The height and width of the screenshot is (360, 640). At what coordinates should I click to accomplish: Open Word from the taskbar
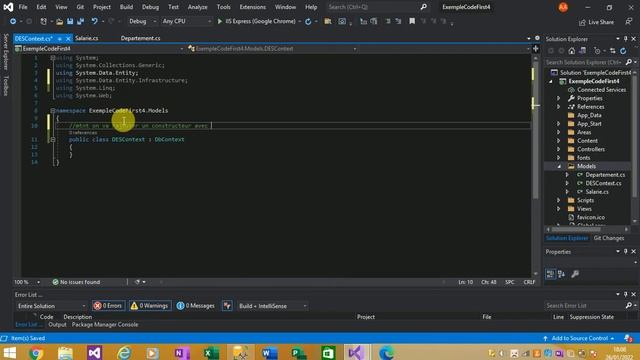(269, 352)
